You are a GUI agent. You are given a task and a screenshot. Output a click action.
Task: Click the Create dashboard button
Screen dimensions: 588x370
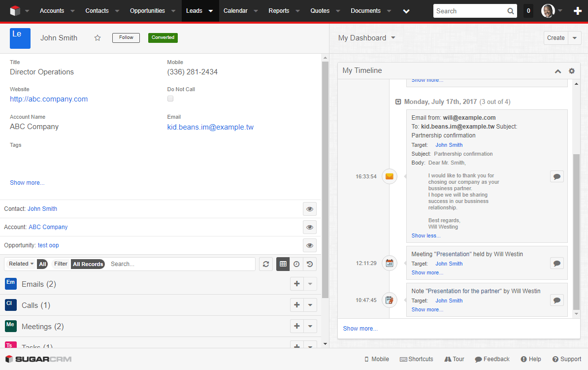(x=556, y=38)
